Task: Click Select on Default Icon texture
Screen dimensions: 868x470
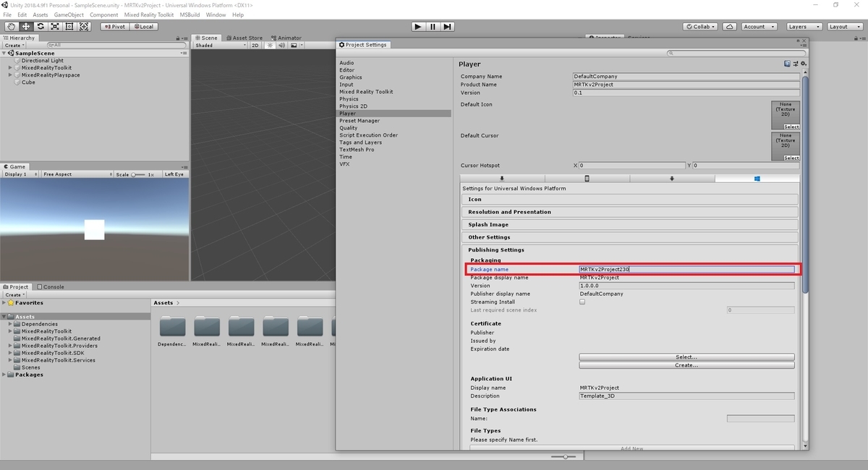Action: (791, 127)
